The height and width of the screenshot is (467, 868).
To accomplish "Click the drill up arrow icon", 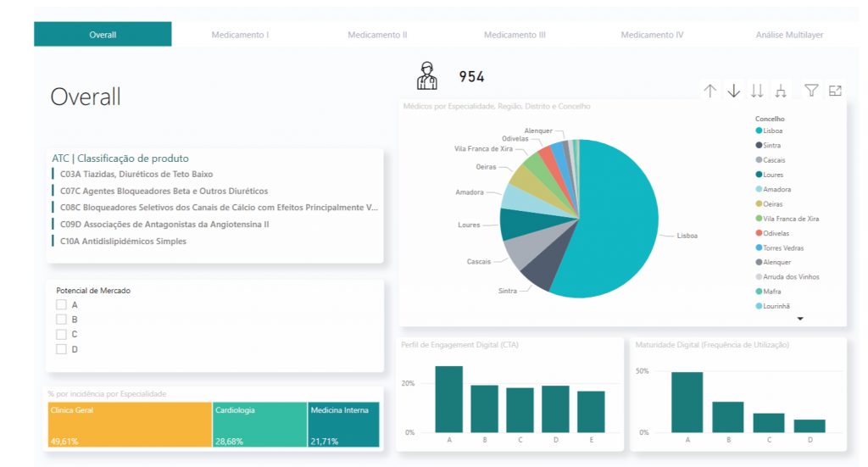I will [710, 91].
